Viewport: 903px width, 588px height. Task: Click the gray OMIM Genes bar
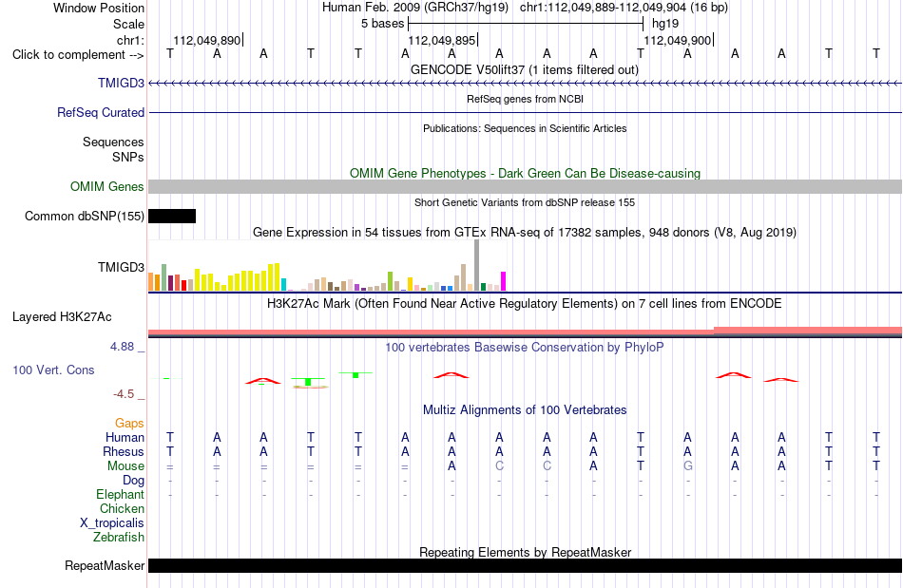tap(526, 186)
